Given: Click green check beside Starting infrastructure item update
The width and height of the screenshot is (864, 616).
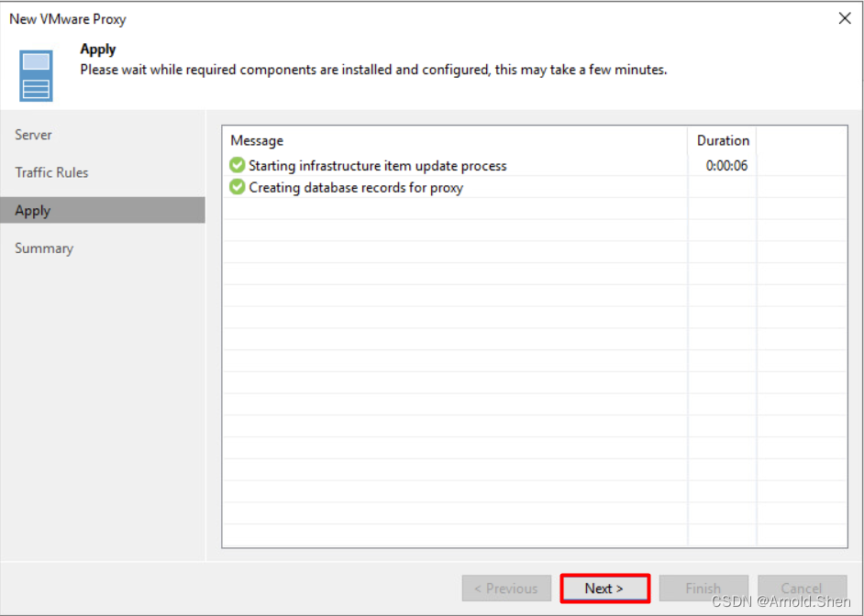Looking at the screenshot, I should (x=237, y=165).
